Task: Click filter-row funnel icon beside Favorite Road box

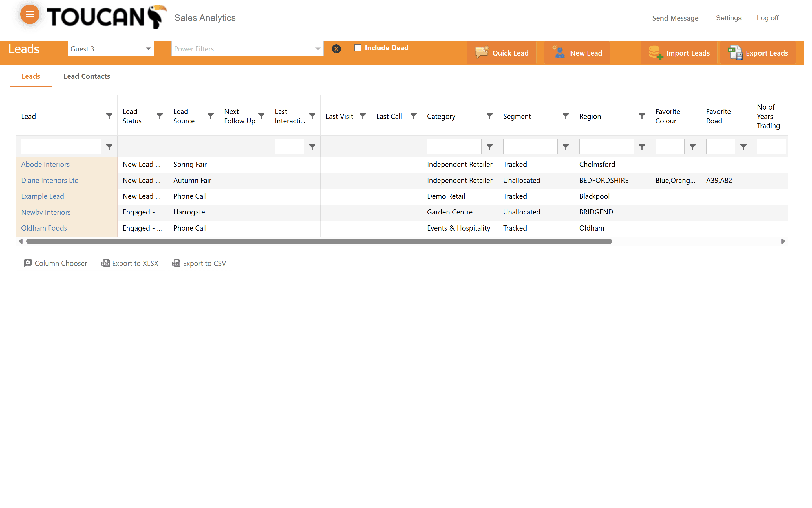Action: tap(743, 147)
